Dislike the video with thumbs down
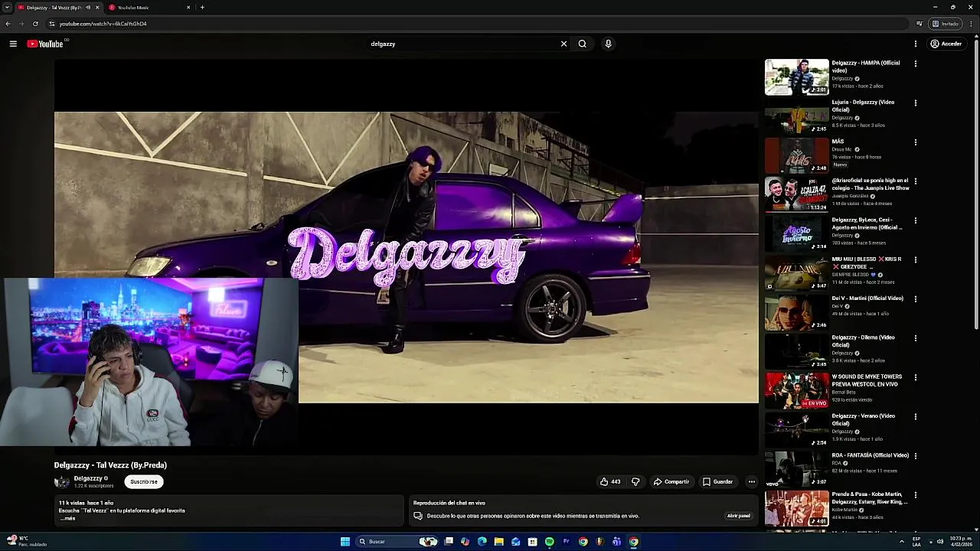 pyautogui.click(x=635, y=481)
